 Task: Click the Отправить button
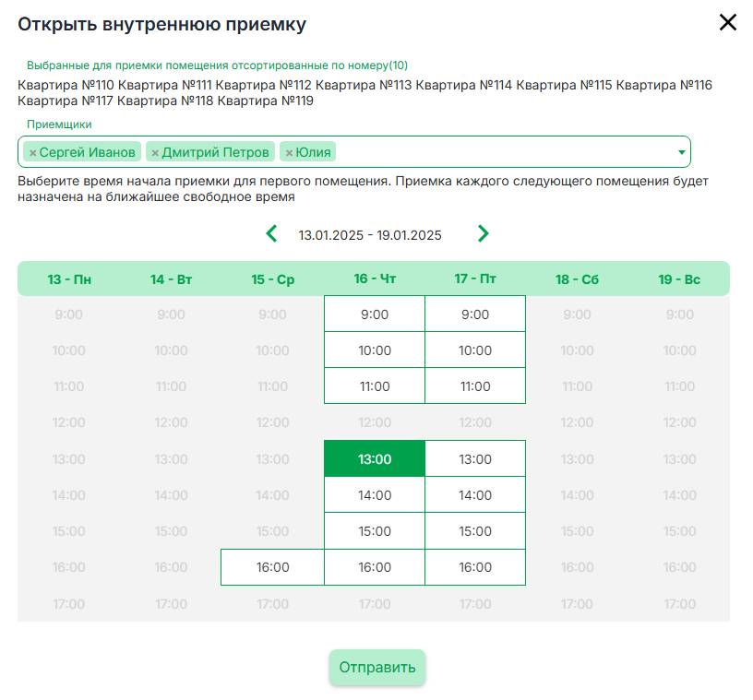click(377, 667)
